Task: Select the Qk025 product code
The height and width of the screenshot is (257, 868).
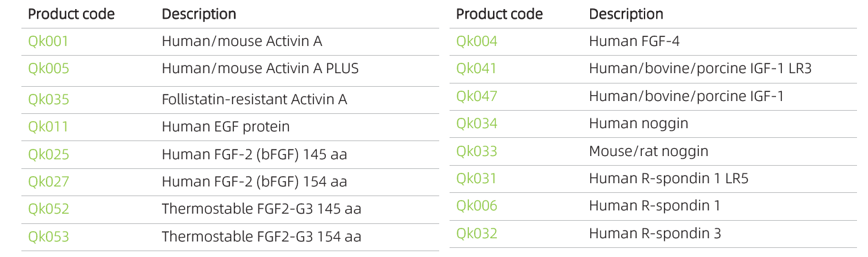Action: pyautogui.click(x=48, y=155)
